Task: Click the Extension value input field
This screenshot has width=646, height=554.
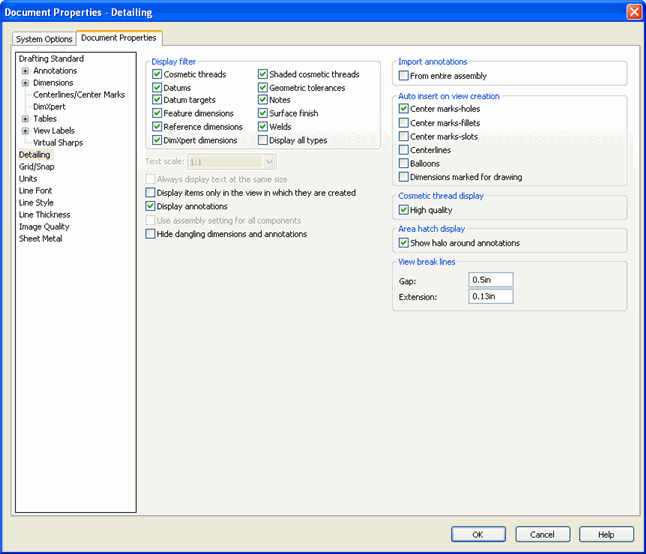Action: 491,296
